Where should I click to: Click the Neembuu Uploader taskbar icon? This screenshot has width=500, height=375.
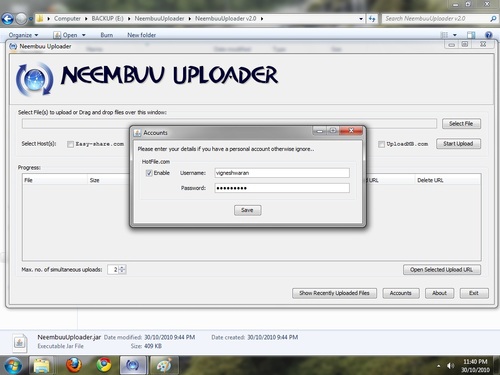[132, 365]
